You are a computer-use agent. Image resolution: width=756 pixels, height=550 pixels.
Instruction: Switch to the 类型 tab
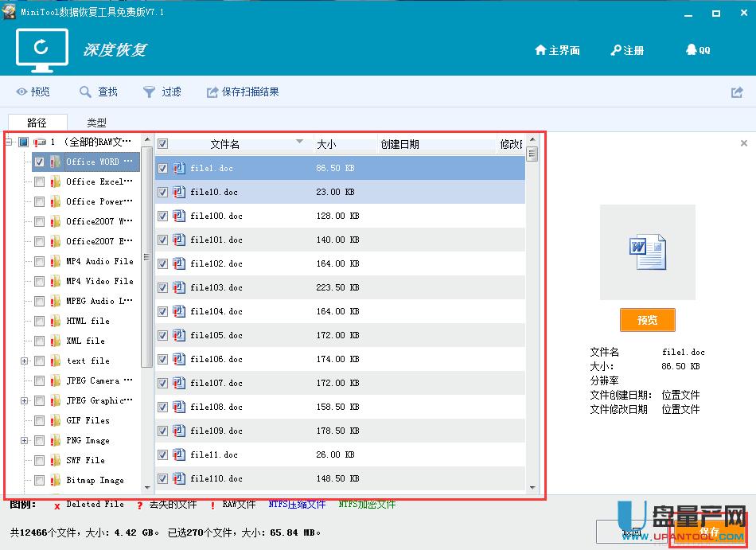tap(96, 123)
